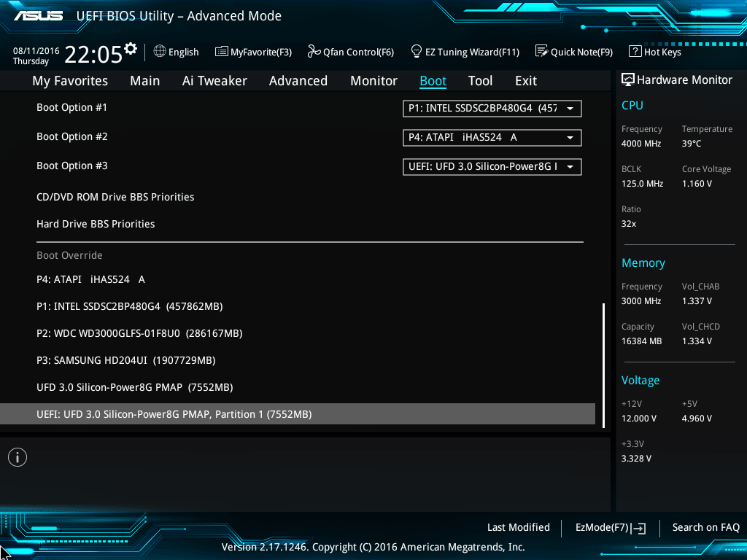
Task: Click the ASUS logo
Action: point(38,16)
